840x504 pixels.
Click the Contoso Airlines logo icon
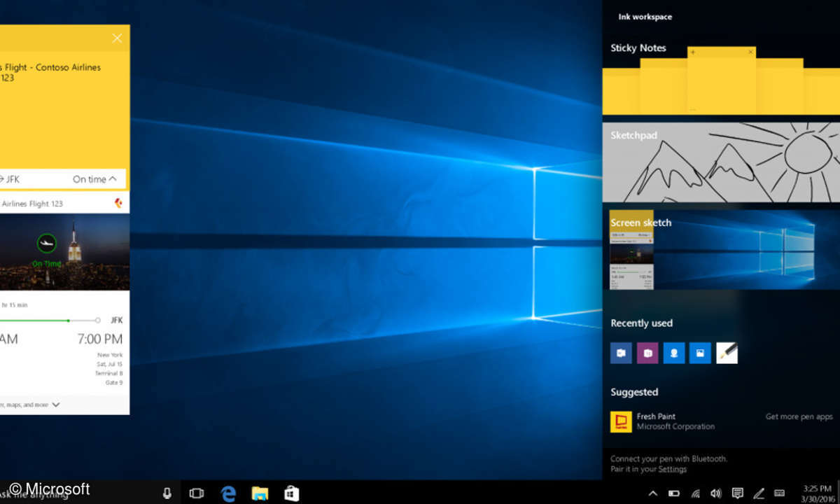pyautogui.click(x=118, y=204)
